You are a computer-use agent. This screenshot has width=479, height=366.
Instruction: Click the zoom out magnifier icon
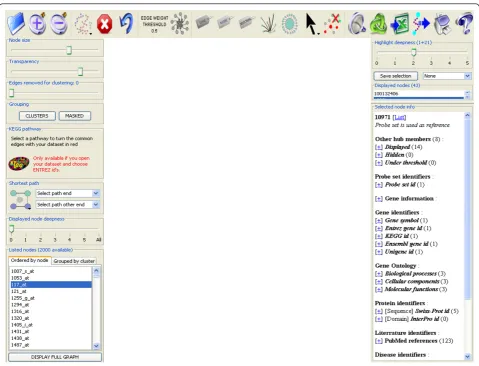click(59, 23)
